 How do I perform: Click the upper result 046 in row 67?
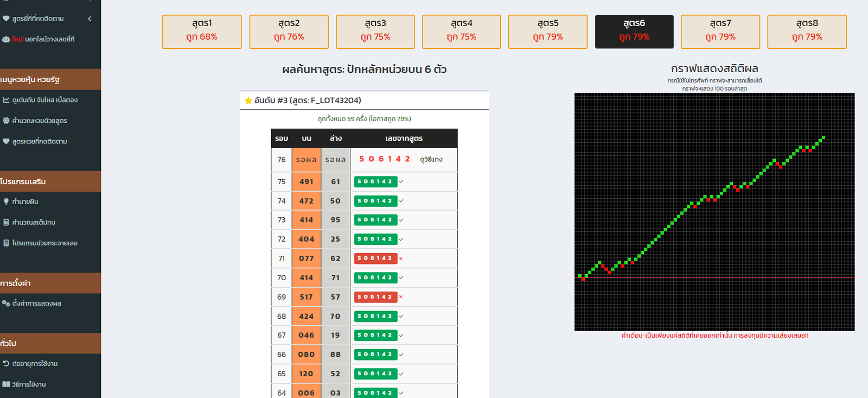tap(307, 336)
